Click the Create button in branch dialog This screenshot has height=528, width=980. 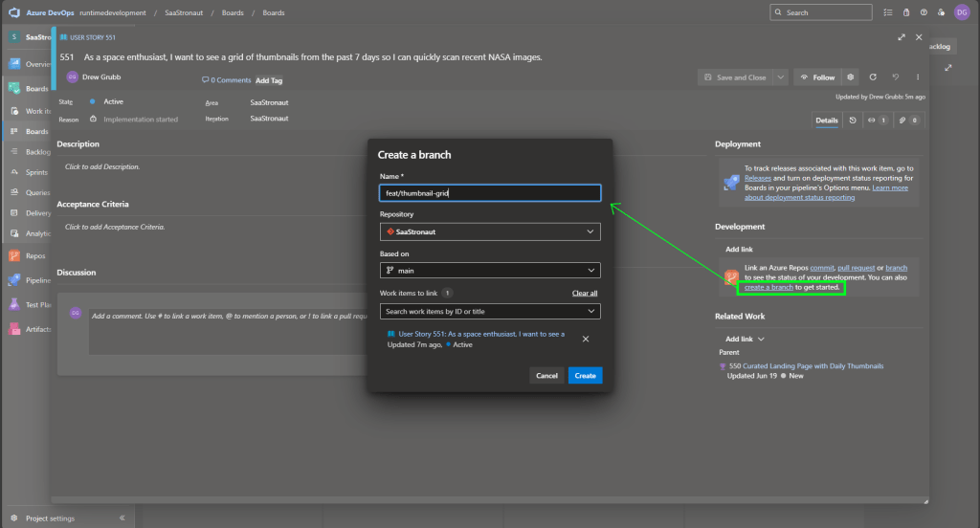[585, 375]
